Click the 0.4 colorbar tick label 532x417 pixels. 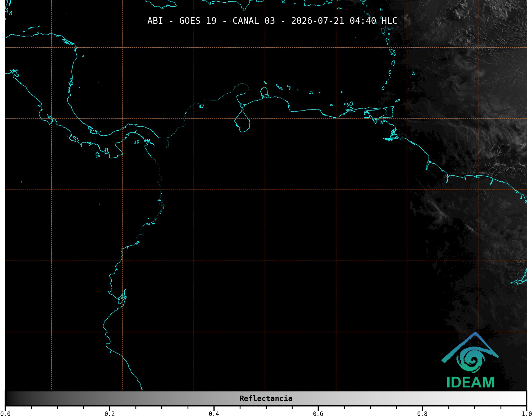click(214, 414)
